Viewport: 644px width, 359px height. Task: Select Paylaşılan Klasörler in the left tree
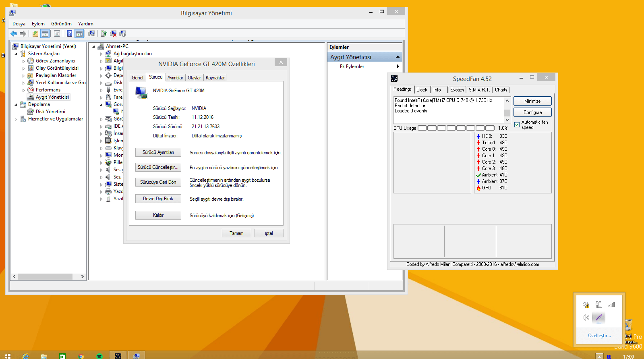coord(56,75)
